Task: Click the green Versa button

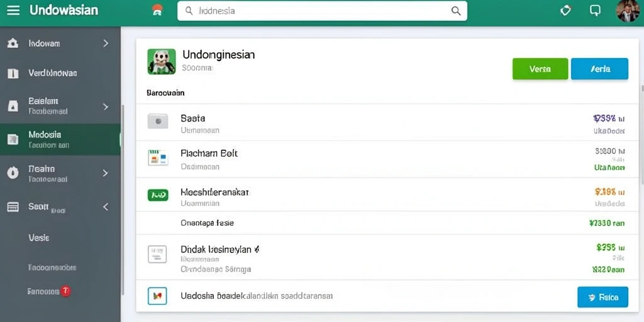Action: (540, 69)
